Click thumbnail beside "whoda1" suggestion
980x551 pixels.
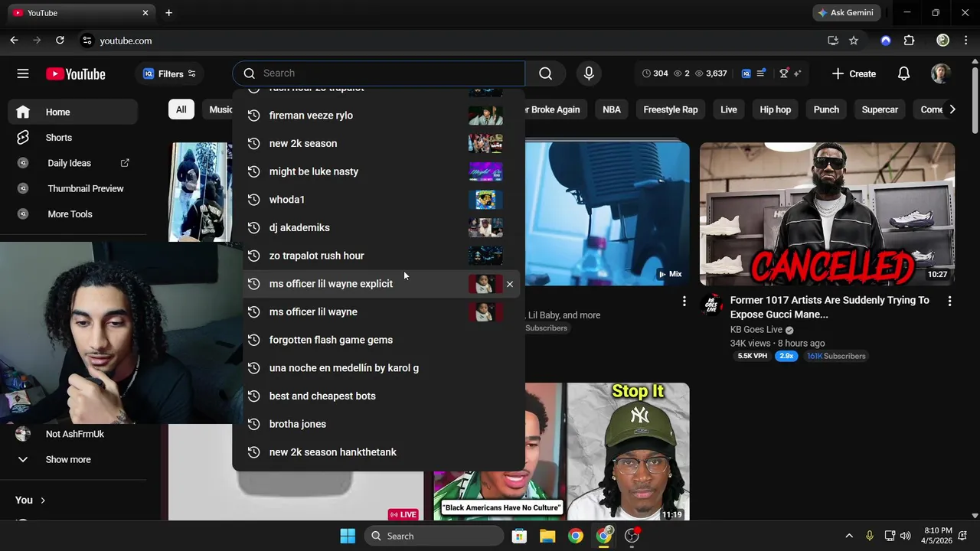[485, 200]
